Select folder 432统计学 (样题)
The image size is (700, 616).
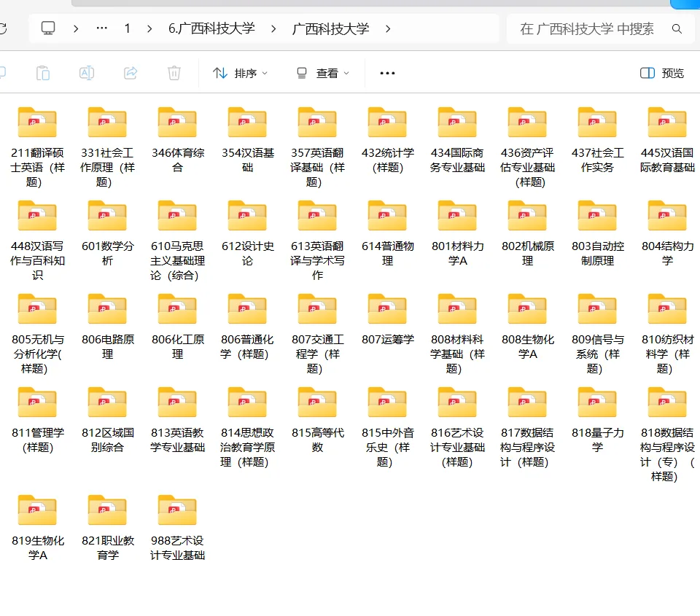387,139
